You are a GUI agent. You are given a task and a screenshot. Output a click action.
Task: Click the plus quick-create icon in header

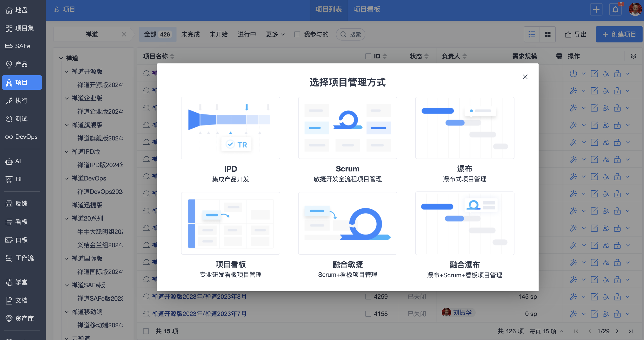[596, 10]
